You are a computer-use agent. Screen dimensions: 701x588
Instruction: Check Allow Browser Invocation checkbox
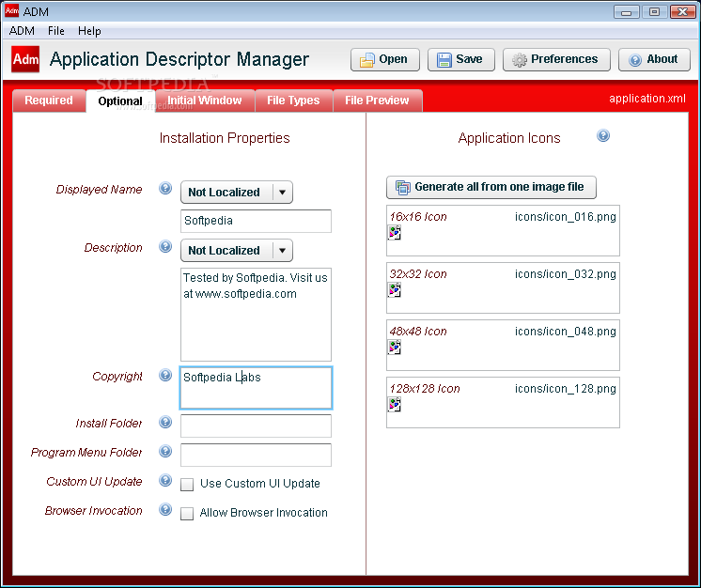click(x=187, y=514)
